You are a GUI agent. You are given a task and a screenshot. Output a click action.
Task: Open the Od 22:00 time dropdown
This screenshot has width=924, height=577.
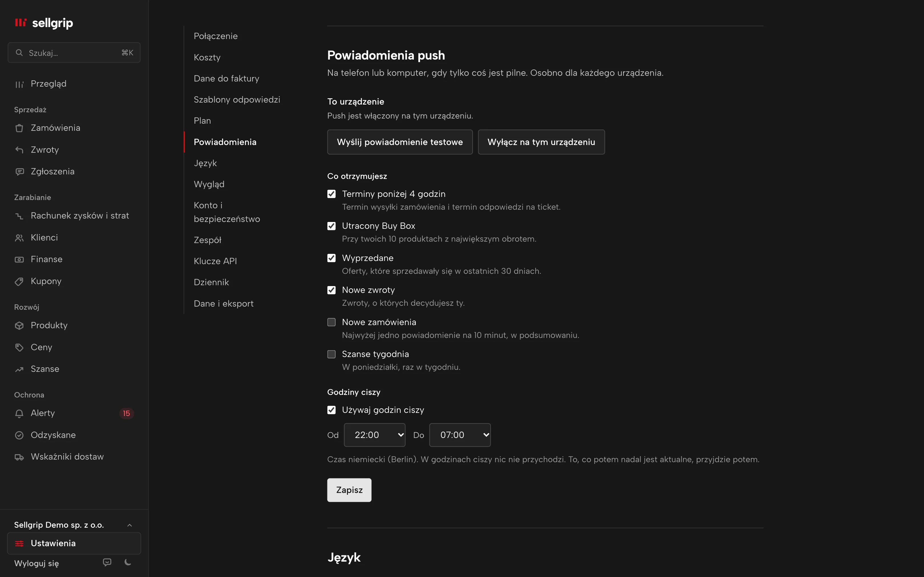click(x=374, y=435)
